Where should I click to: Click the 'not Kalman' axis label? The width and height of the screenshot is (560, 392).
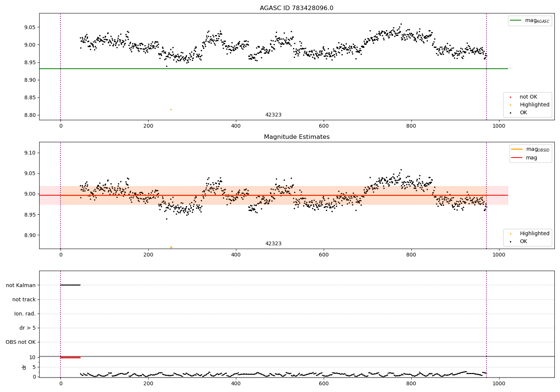[x=21, y=286]
